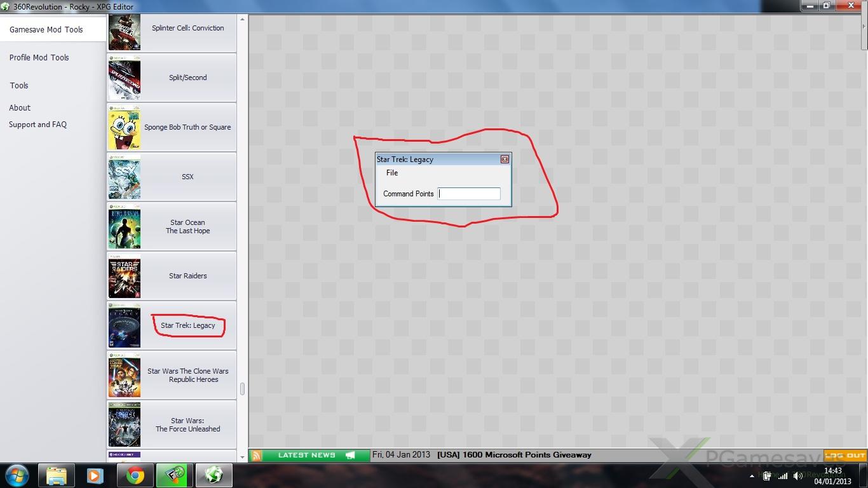Screen dimensions: 868x488
Task: Click the SSX game cover icon
Action: pyautogui.click(x=125, y=177)
